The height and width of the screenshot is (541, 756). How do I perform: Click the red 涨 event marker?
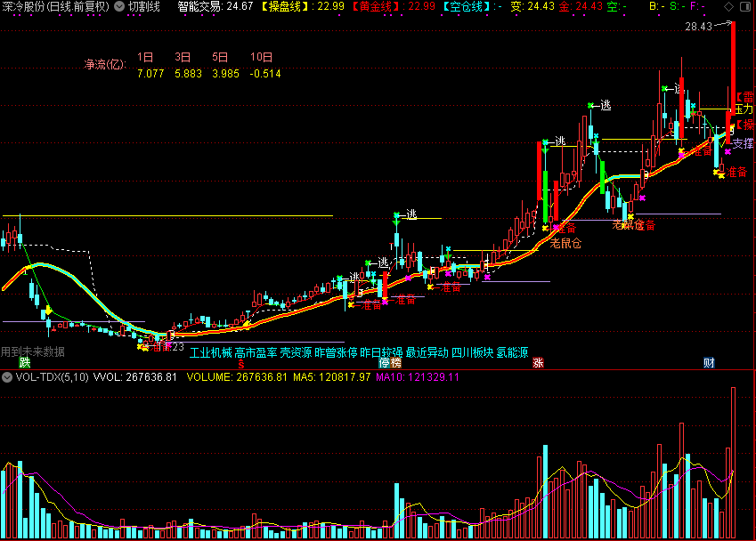(x=538, y=362)
